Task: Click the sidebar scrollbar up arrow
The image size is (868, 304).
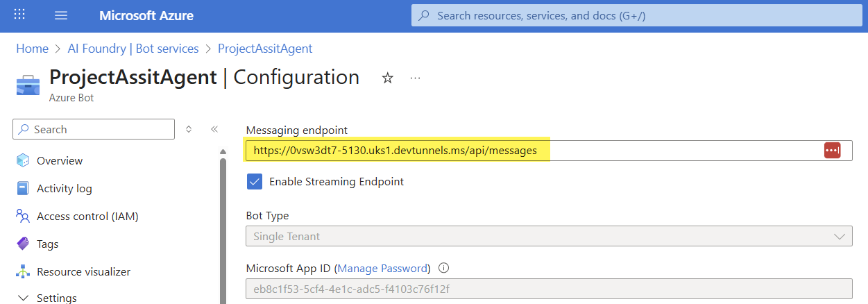Action: point(223,151)
